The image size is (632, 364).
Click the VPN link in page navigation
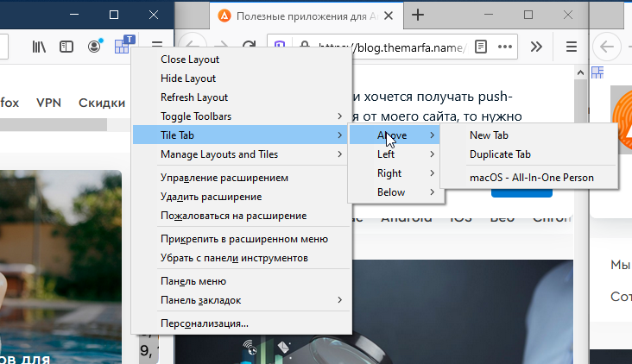[x=48, y=103]
